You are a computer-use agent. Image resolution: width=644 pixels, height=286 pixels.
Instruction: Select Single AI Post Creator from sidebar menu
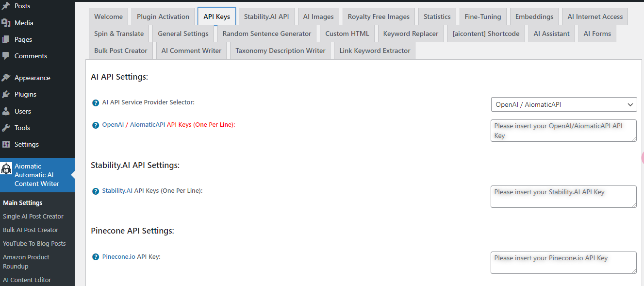pos(33,216)
